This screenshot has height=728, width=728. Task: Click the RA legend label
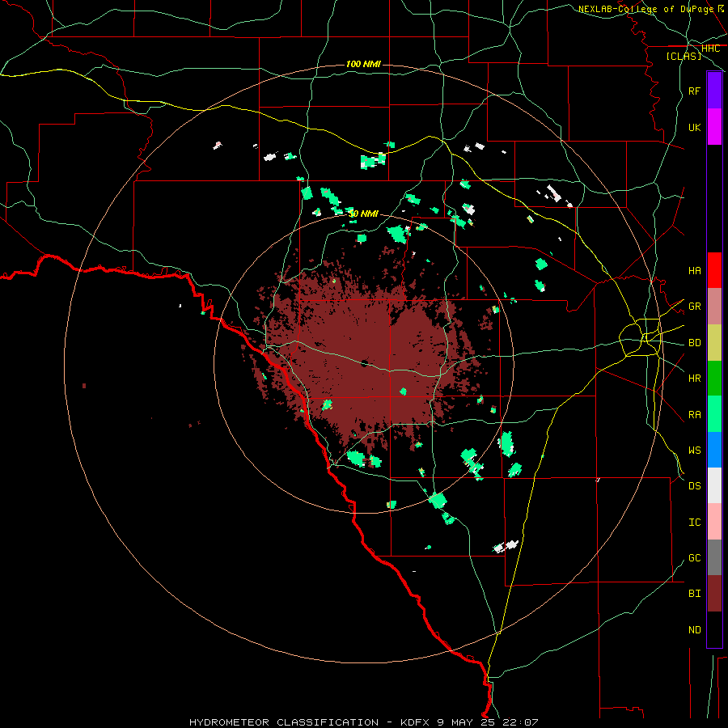tap(694, 415)
